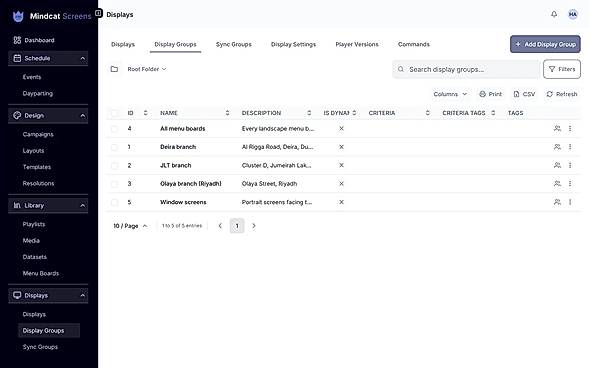Check the JLT branch row checkbox
The height and width of the screenshot is (368, 589).
[x=115, y=166]
